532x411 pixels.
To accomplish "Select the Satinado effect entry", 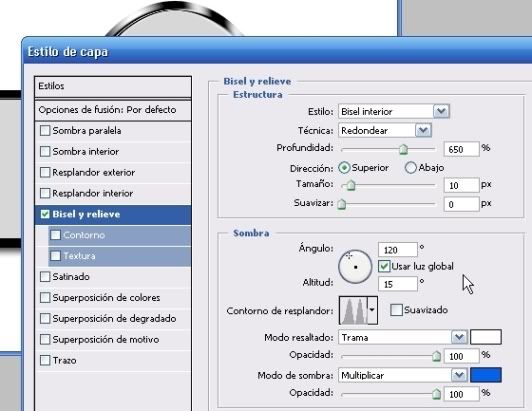I will [x=113, y=277].
